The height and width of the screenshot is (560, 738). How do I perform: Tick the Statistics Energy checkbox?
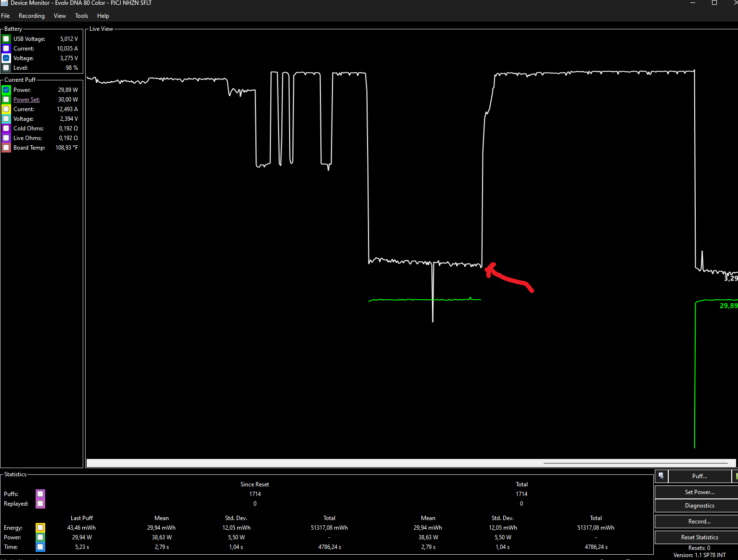click(x=40, y=528)
